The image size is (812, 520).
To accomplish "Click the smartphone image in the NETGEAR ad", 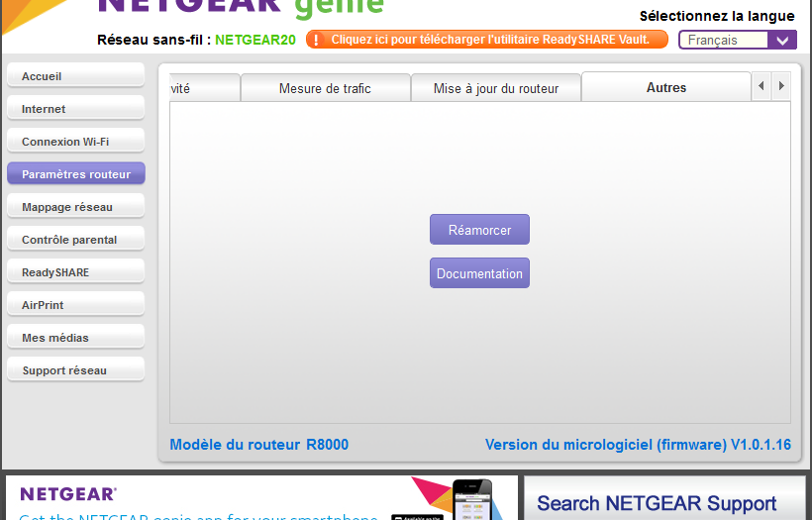I will coord(472,500).
